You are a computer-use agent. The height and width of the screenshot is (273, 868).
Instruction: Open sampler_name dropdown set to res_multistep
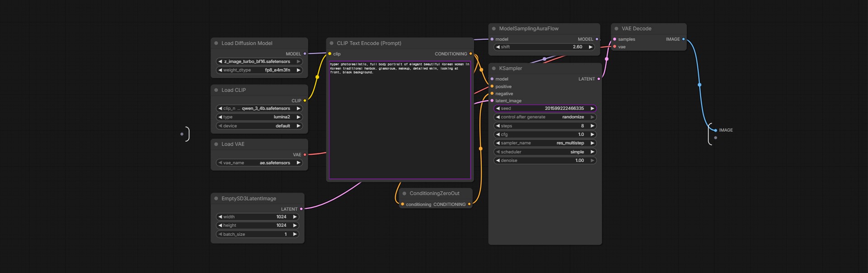(545, 143)
